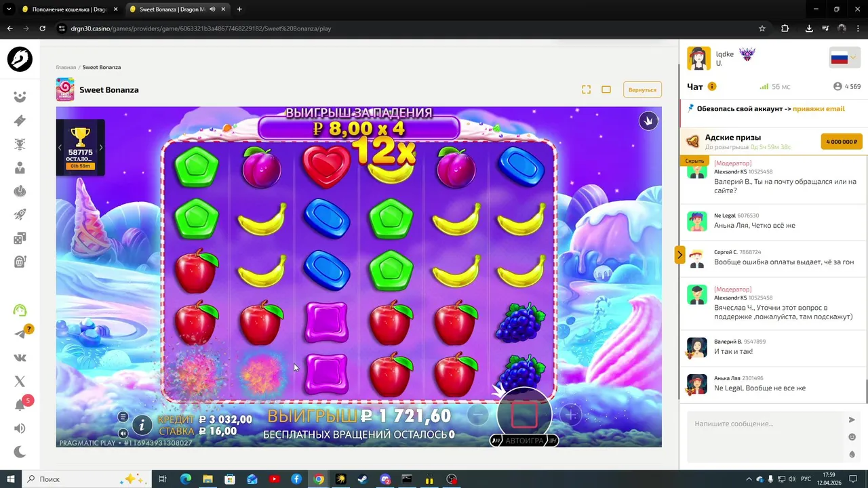This screenshot has height=488, width=868.
Task: Open the 4 000 000 ₽ prize button
Action: [842, 142]
